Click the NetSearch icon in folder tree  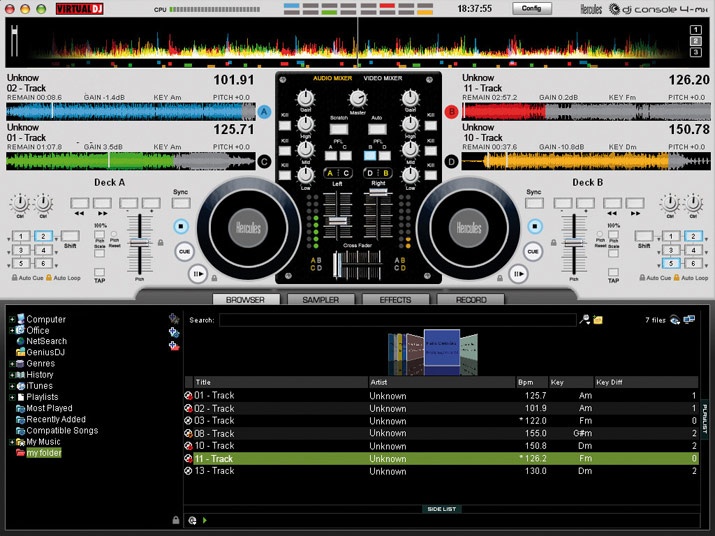20,341
